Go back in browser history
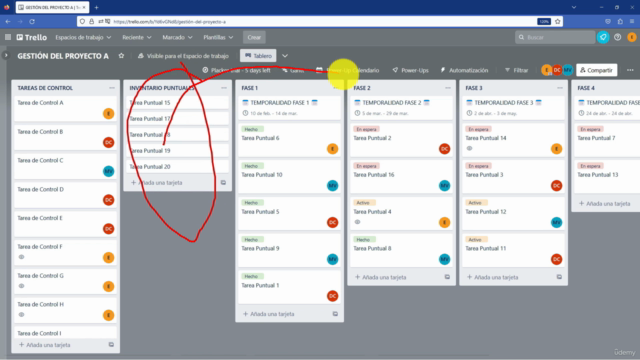 click(8, 22)
